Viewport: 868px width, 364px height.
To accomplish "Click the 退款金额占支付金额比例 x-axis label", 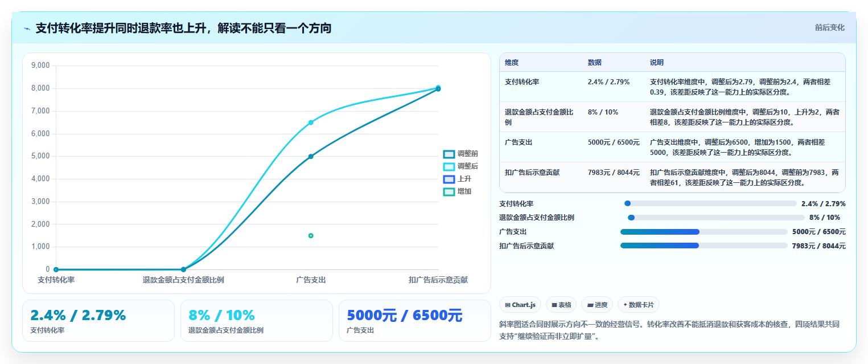I will (183, 280).
